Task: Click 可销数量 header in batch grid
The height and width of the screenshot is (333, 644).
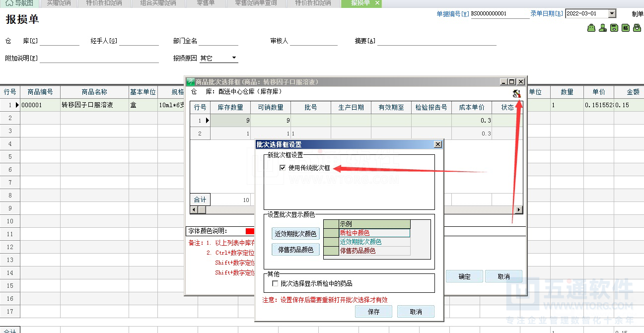Action: (271, 107)
